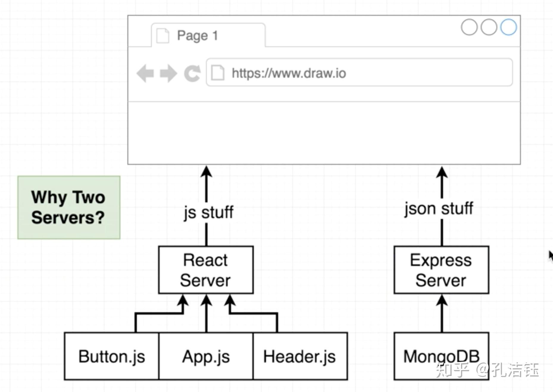Screen dimensions: 553x392
Task: Click the empty browser content area mockup
Action: coord(324,133)
